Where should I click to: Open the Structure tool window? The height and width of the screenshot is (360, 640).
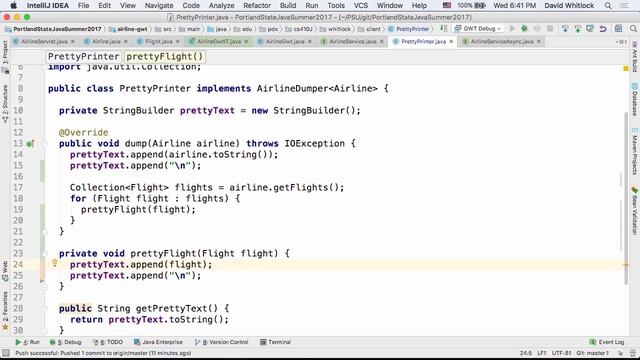5,104
